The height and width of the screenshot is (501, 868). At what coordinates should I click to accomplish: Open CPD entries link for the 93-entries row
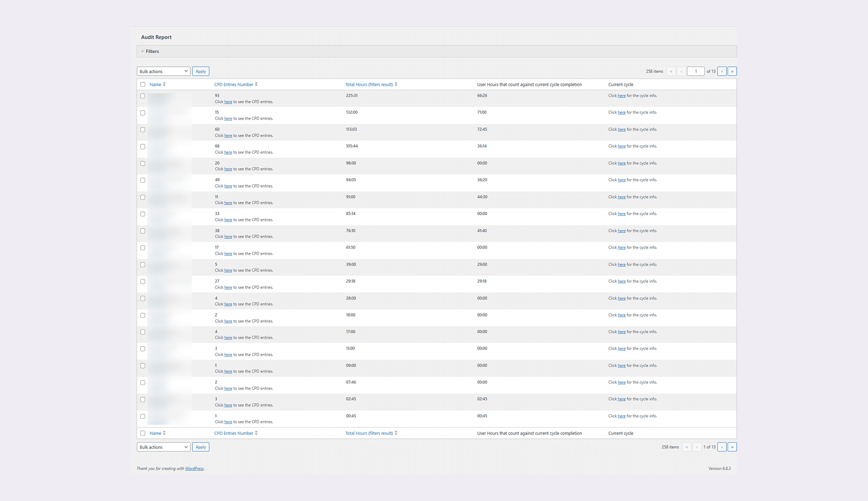click(x=228, y=102)
